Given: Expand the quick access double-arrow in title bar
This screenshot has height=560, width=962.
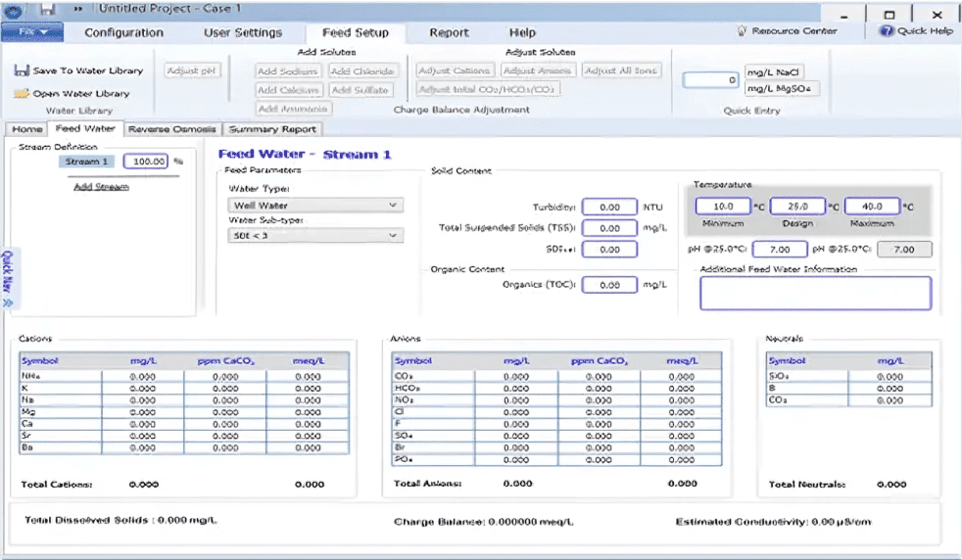Looking at the screenshot, I should tap(78, 9).
